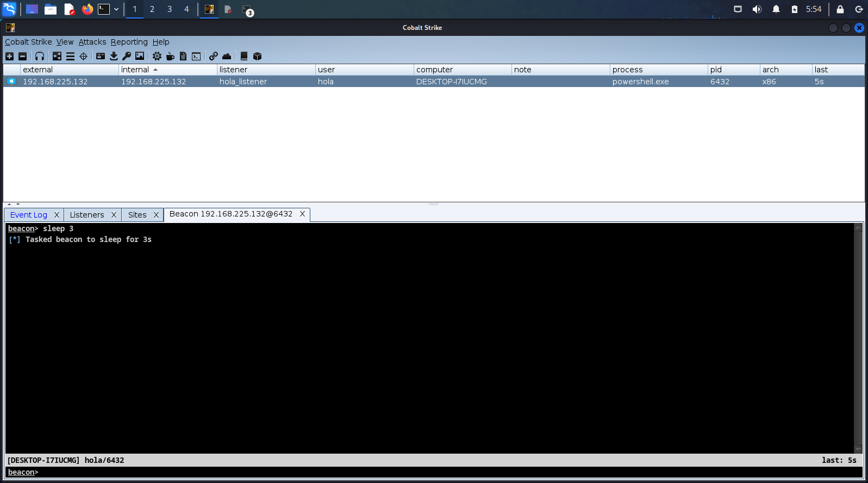The width and height of the screenshot is (868, 483).
Task: Open keystrokes via the key icon
Action: coord(127,56)
